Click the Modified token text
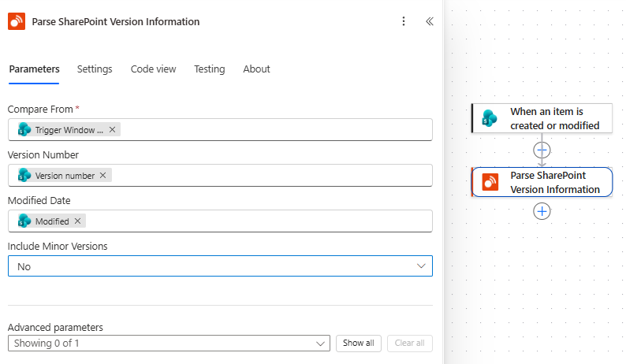626x364 pixels. [52, 221]
